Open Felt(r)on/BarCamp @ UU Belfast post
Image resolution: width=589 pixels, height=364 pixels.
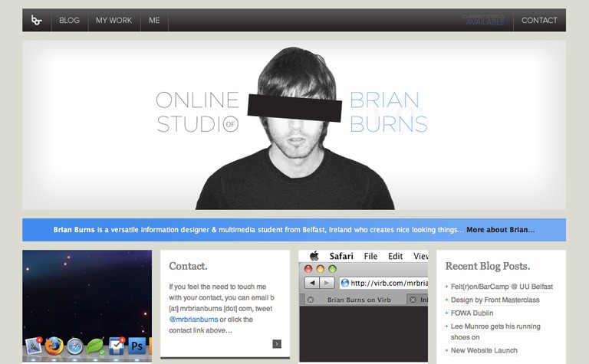point(502,287)
